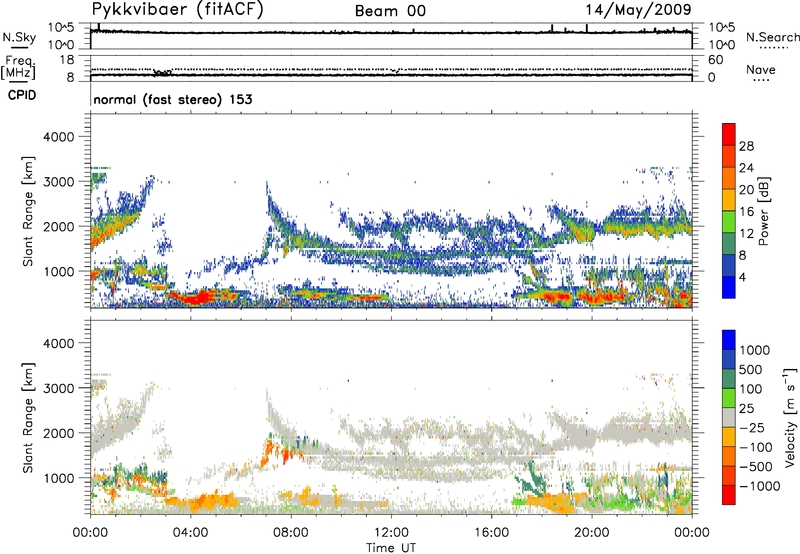The image size is (800, 554).
Task: Click the '12' Power colorbar label
Action: click(746, 234)
